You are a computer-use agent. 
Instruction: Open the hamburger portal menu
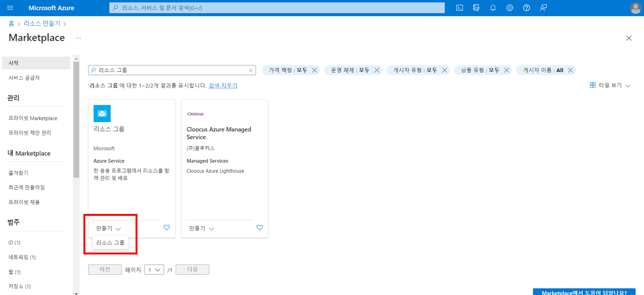point(10,8)
